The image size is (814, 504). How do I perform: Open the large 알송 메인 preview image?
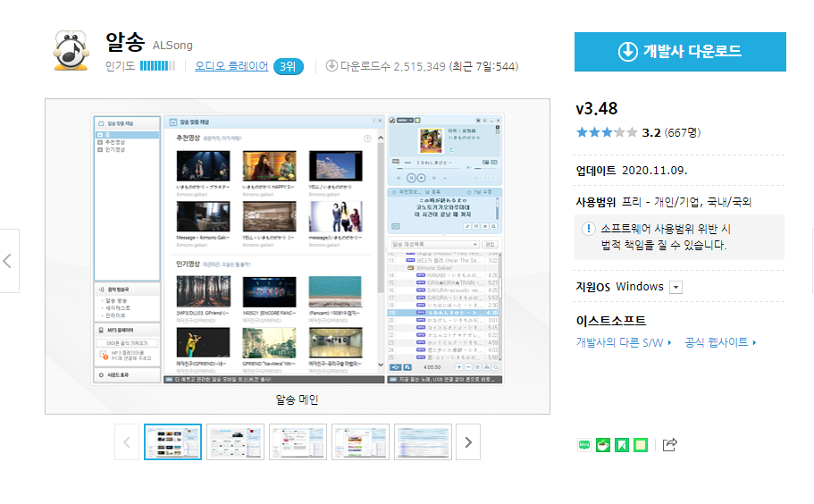(x=298, y=249)
